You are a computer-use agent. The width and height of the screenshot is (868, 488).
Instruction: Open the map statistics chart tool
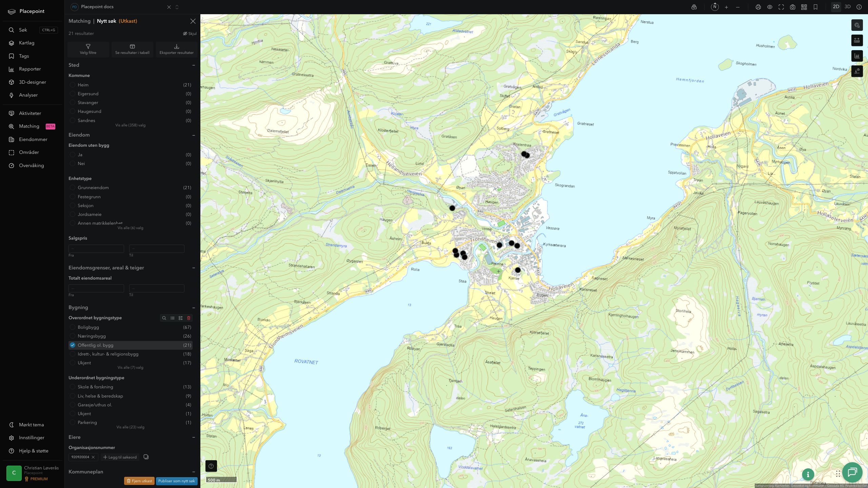857,56
